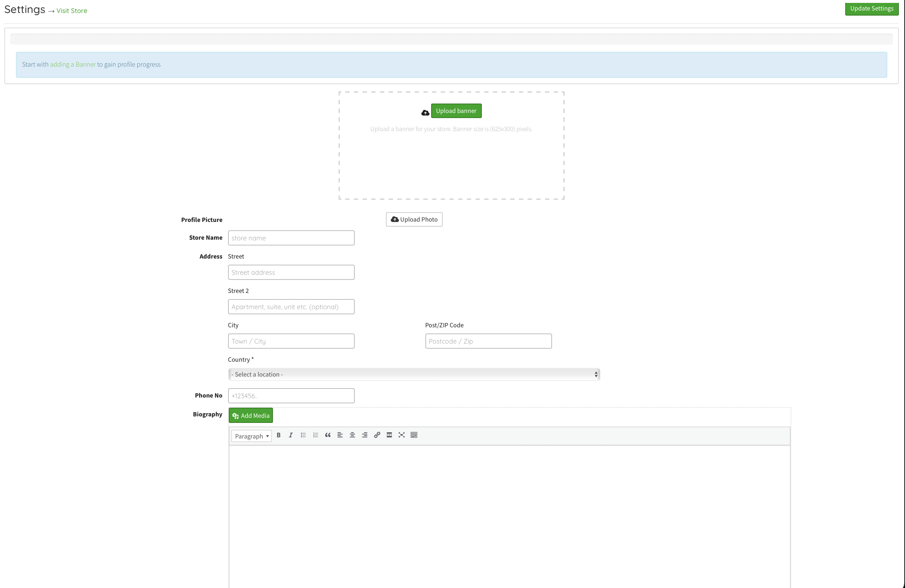Open the Visit Store link
905x588 pixels.
[x=72, y=10]
